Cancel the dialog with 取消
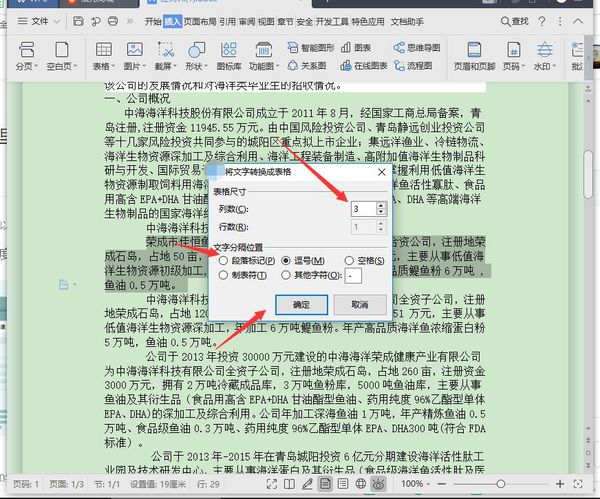600x499 pixels. [x=360, y=305]
